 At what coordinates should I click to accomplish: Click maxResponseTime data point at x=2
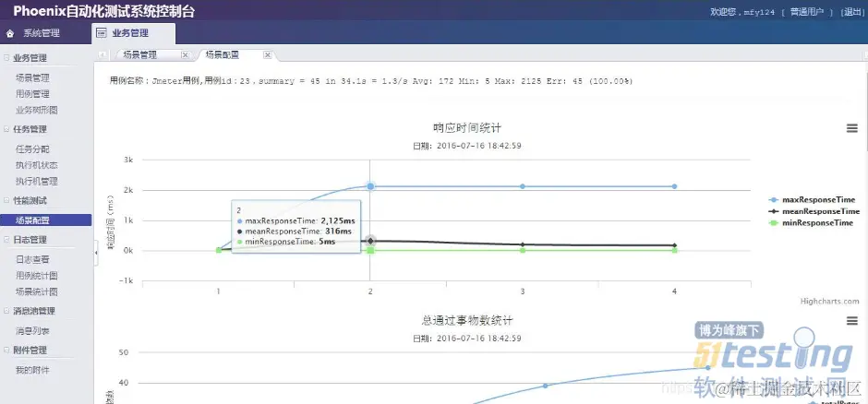click(370, 186)
